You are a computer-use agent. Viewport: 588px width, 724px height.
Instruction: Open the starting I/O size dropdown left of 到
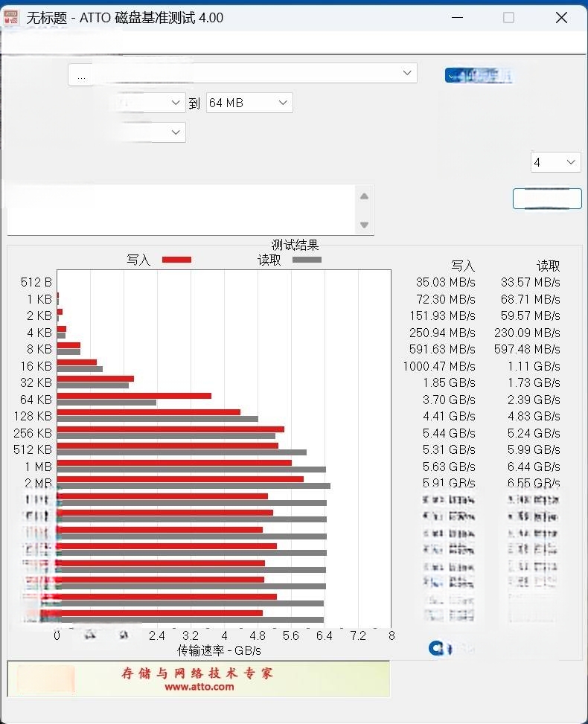176,103
